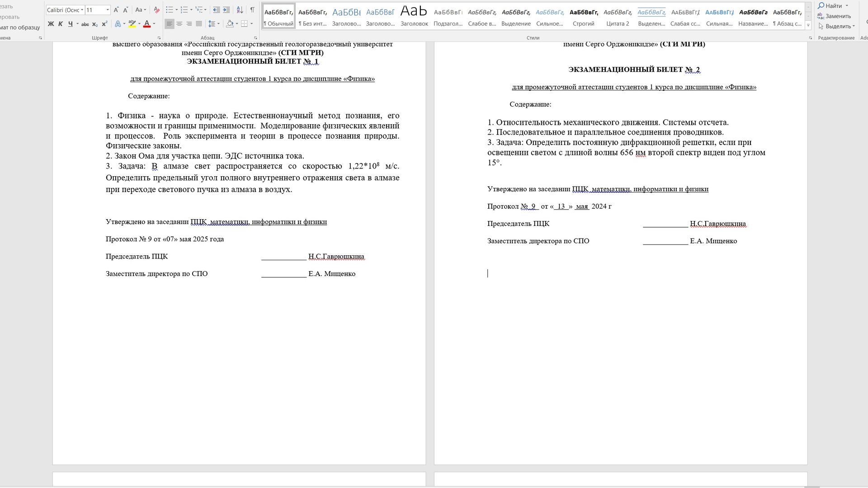Apply the Строгий style
Viewport: 868px width, 488px height.
[x=584, y=16]
